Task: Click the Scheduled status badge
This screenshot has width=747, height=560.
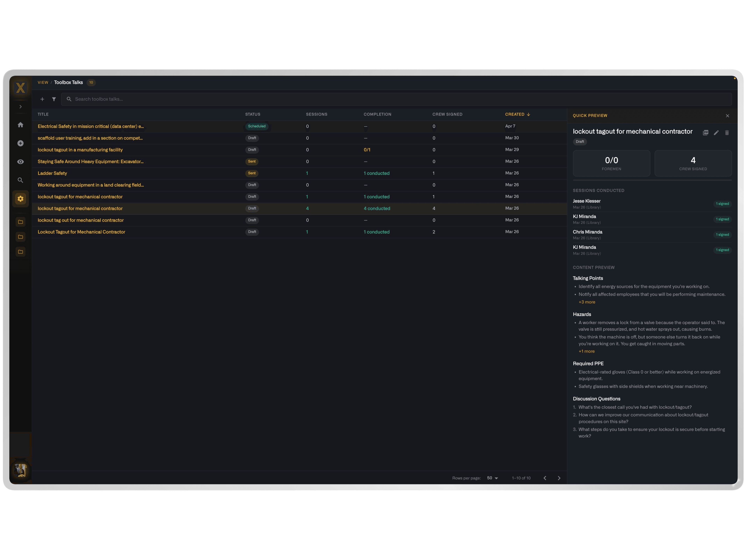Action: click(x=257, y=126)
